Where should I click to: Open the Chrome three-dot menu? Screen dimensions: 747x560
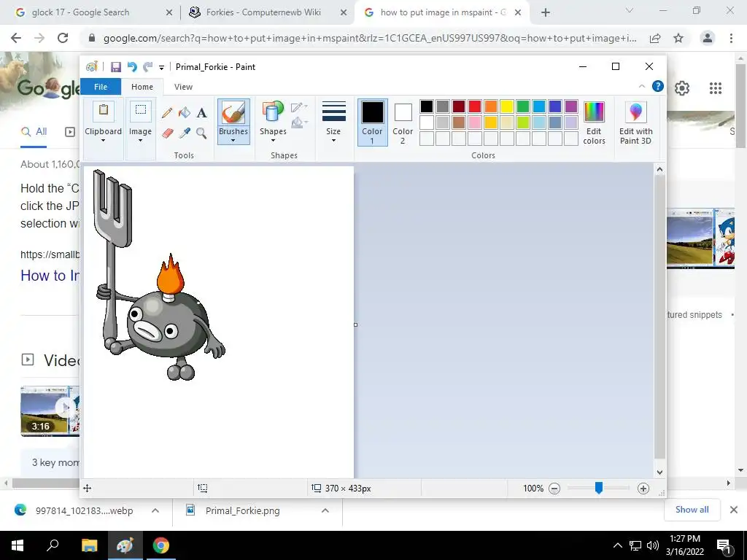click(731, 38)
